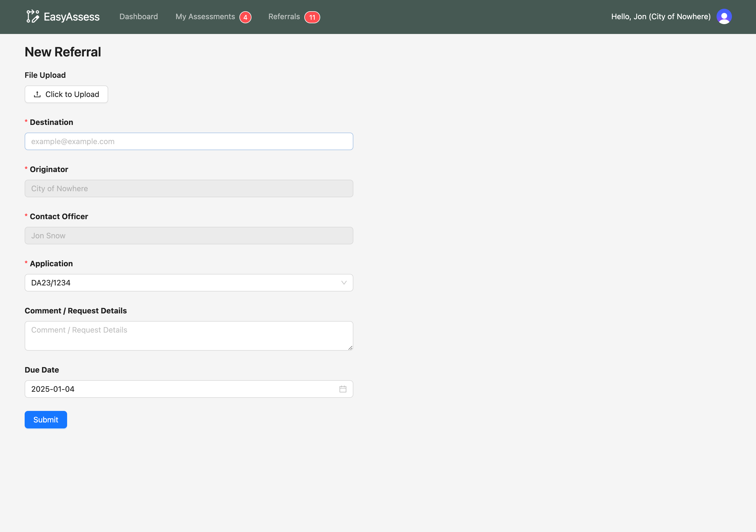
Task: Click the My Assessments badge showing 4
Action: (x=245, y=17)
